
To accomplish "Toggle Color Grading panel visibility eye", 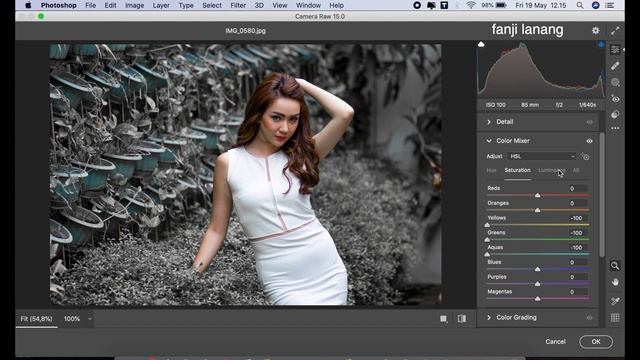I will click(589, 318).
